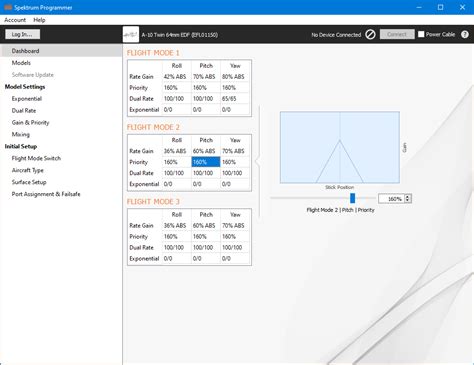Select Flight Mode 2 Roll Priority cell
The height and width of the screenshot is (365, 474).
click(177, 162)
